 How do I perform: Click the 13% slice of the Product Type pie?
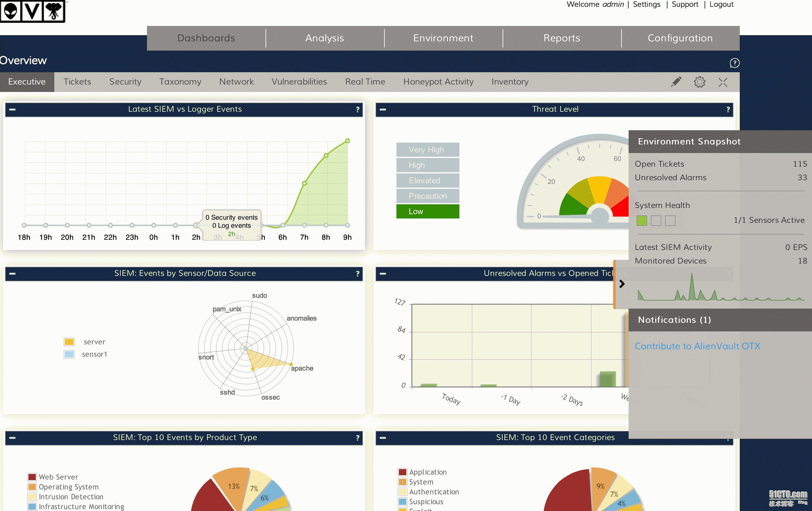click(233, 486)
